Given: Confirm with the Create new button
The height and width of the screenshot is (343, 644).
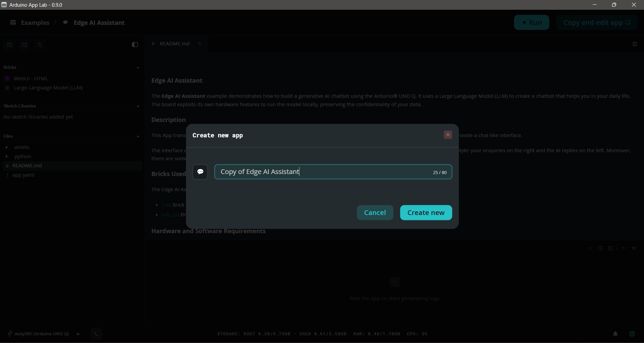Looking at the screenshot, I should [x=426, y=213].
